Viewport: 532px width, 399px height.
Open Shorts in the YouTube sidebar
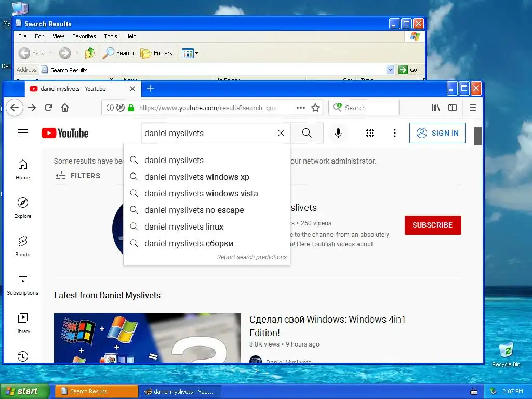pos(23,246)
